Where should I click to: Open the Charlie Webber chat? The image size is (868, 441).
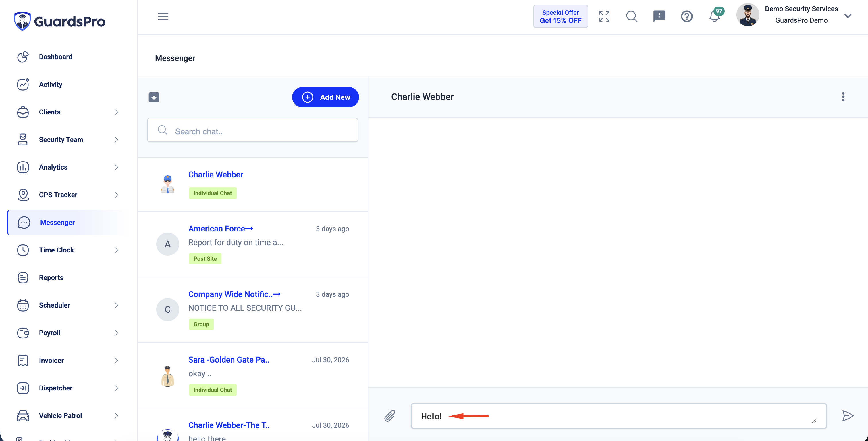[x=253, y=185]
